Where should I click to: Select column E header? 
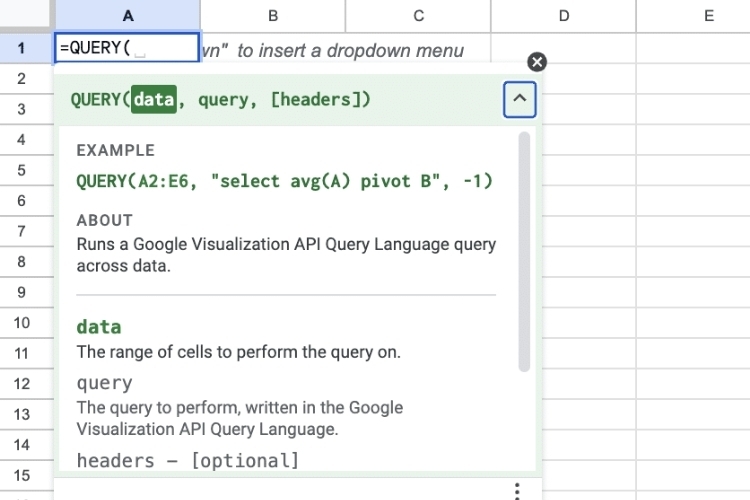click(x=694, y=16)
